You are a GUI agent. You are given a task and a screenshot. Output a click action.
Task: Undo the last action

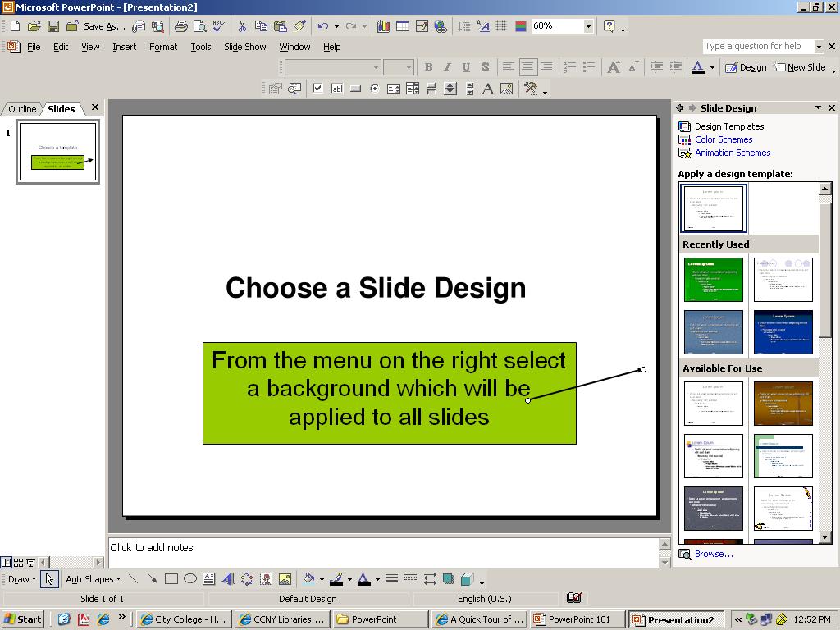tap(323, 25)
